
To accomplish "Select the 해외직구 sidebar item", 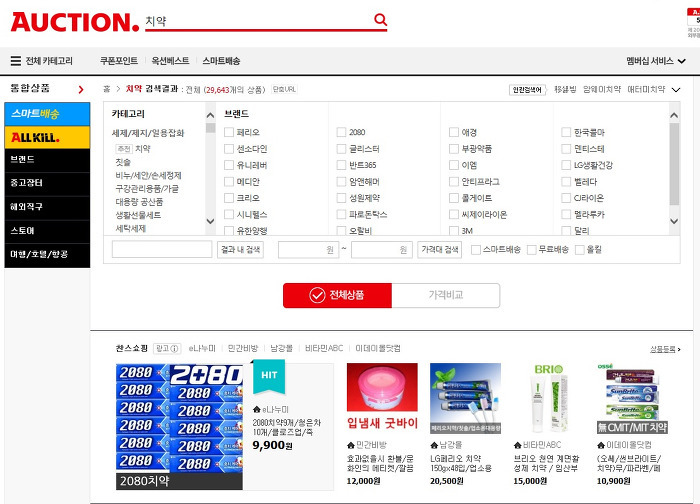I will point(47,208).
